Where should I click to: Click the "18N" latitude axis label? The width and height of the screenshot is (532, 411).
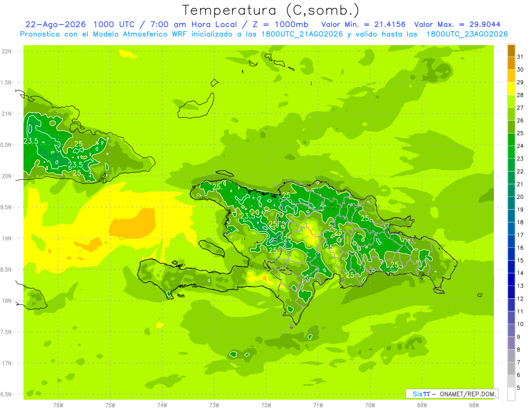coord(7,301)
